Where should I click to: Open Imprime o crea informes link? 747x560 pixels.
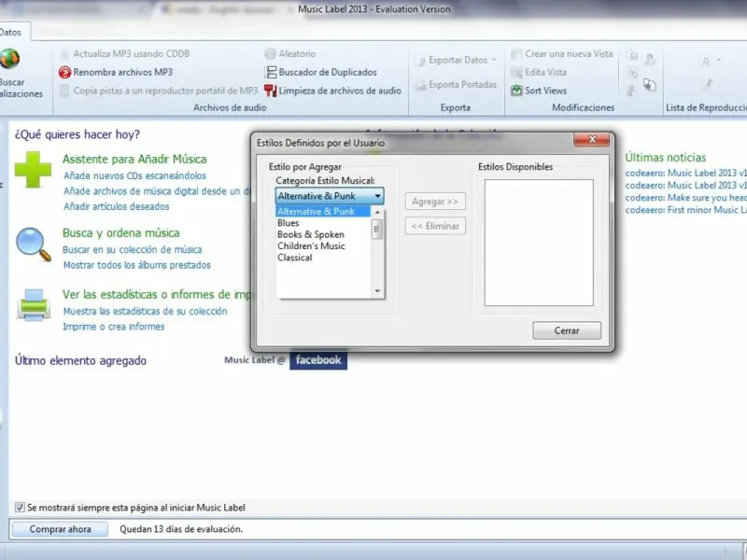pyautogui.click(x=114, y=327)
